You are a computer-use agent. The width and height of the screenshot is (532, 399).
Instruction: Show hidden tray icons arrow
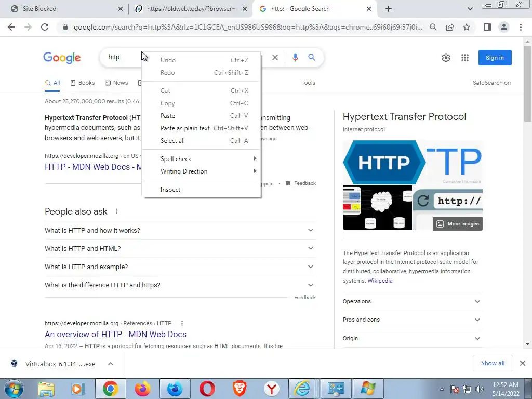pyautogui.click(x=442, y=389)
